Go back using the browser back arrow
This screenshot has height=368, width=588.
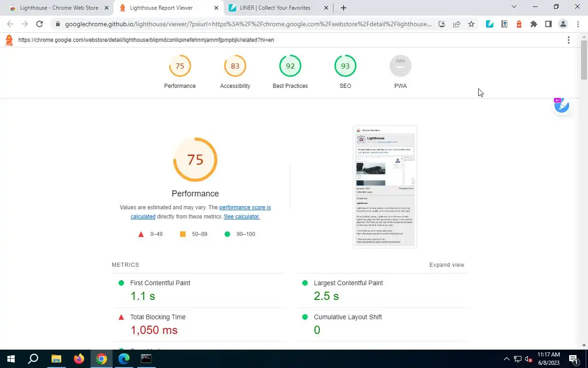(x=10, y=24)
